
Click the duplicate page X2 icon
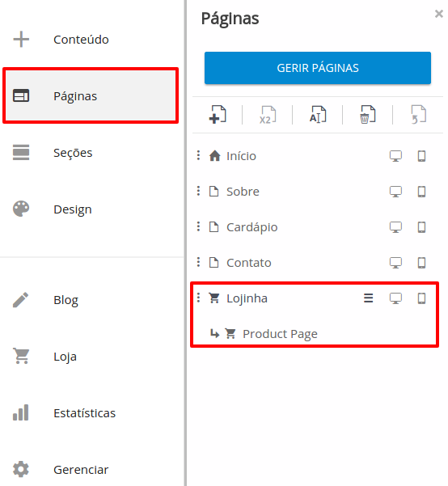268,115
